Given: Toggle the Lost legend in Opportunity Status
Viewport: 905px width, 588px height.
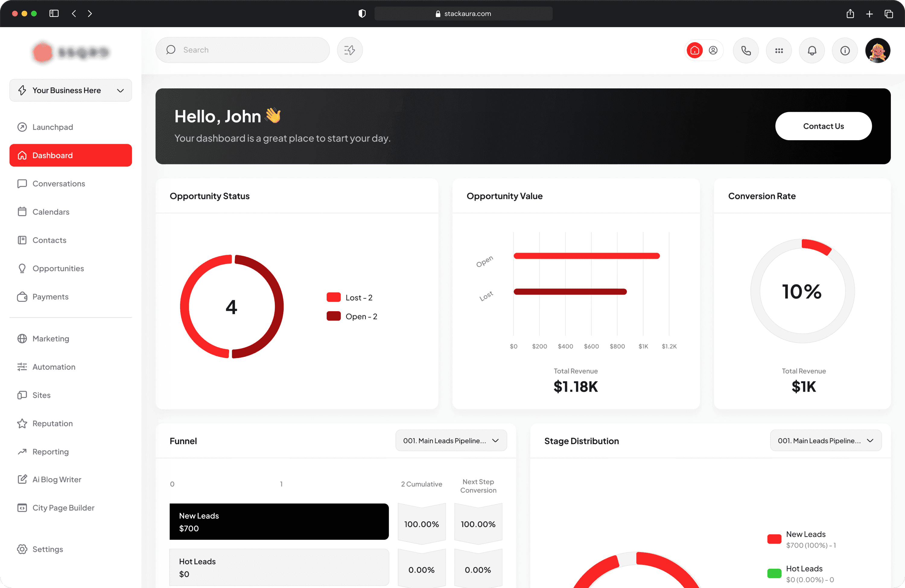Looking at the screenshot, I should 349,297.
